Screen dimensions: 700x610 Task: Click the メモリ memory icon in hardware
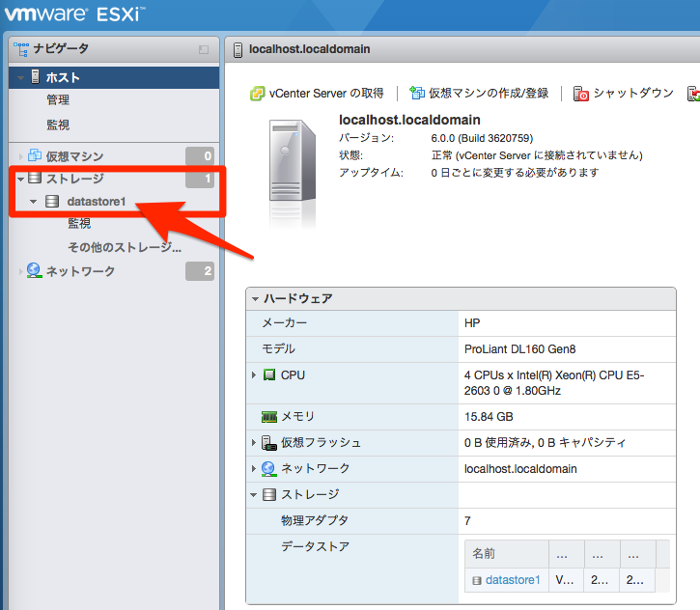[269, 417]
